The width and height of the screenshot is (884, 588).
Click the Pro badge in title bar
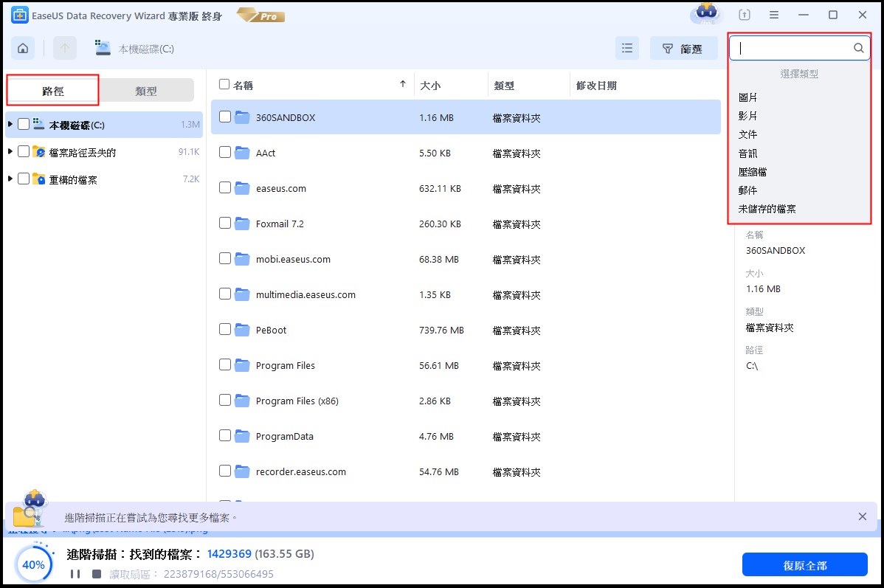point(261,15)
